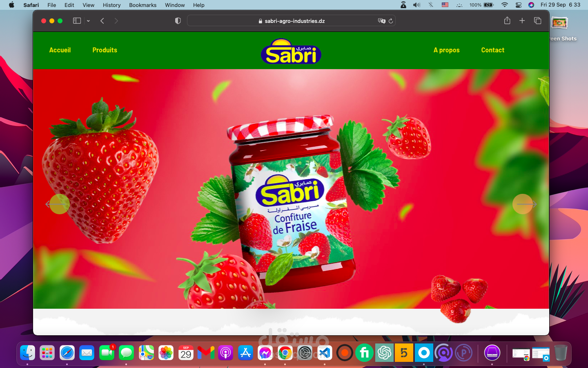
Task: Open Fiverr from the Dock
Action: click(x=365, y=353)
